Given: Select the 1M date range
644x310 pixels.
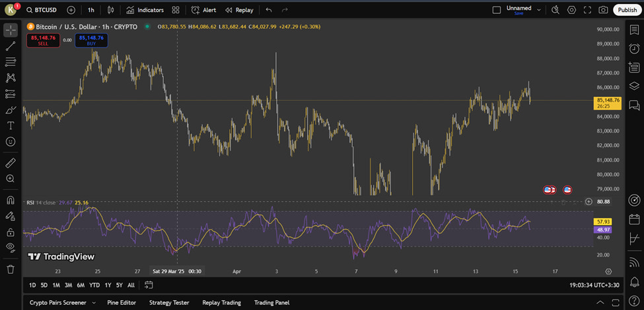Looking at the screenshot, I should [56, 285].
